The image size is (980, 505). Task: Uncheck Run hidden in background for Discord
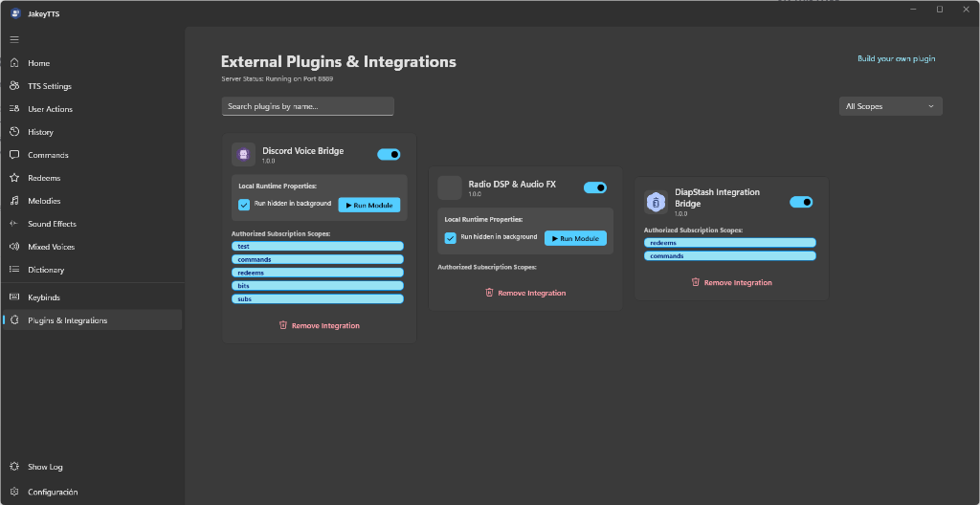(244, 205)
